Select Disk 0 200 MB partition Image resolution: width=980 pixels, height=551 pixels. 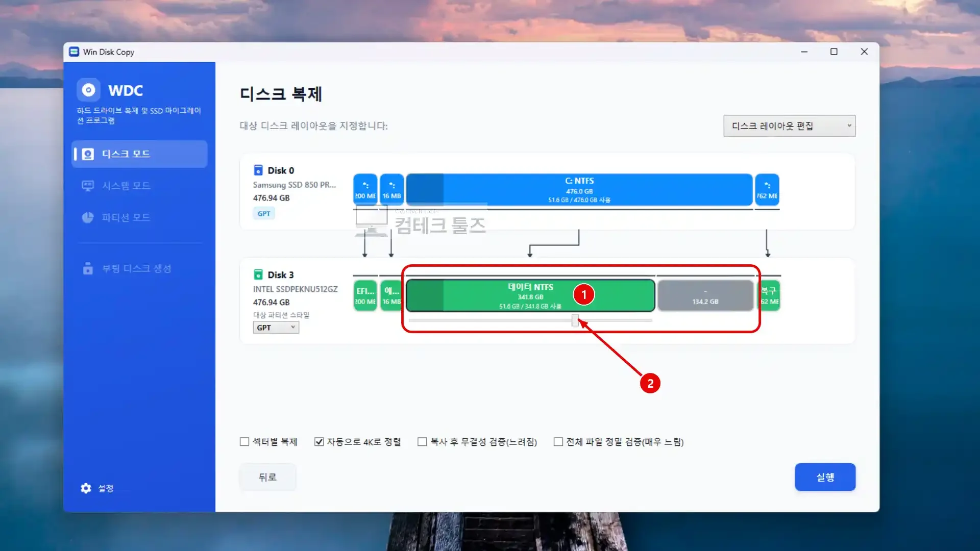pyautogui.click(x=365, y=190)
